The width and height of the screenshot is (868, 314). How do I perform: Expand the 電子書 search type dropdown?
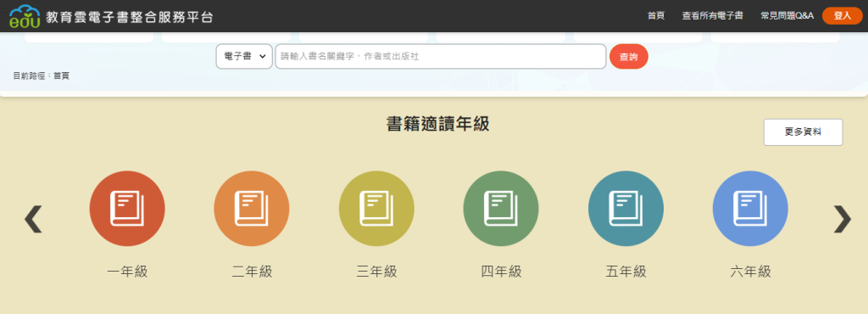click(x=244, y=57)
